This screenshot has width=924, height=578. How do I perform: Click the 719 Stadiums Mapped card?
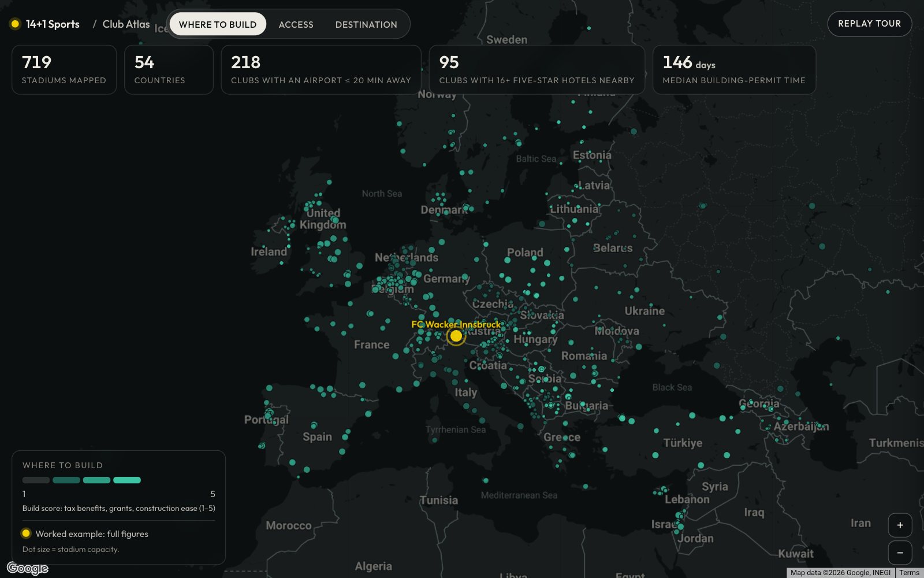pos(64,70)
